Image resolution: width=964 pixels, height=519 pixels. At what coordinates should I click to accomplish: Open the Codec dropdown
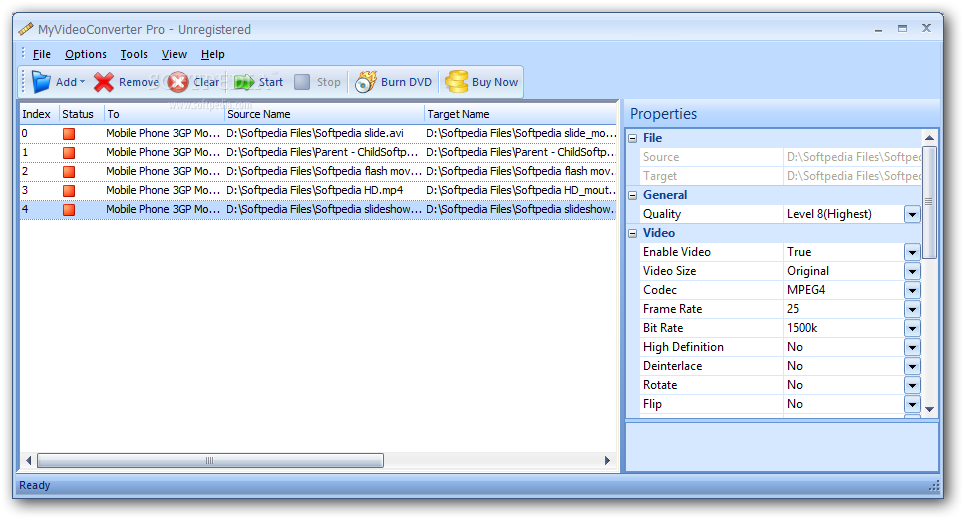click(x=912, y=290)
